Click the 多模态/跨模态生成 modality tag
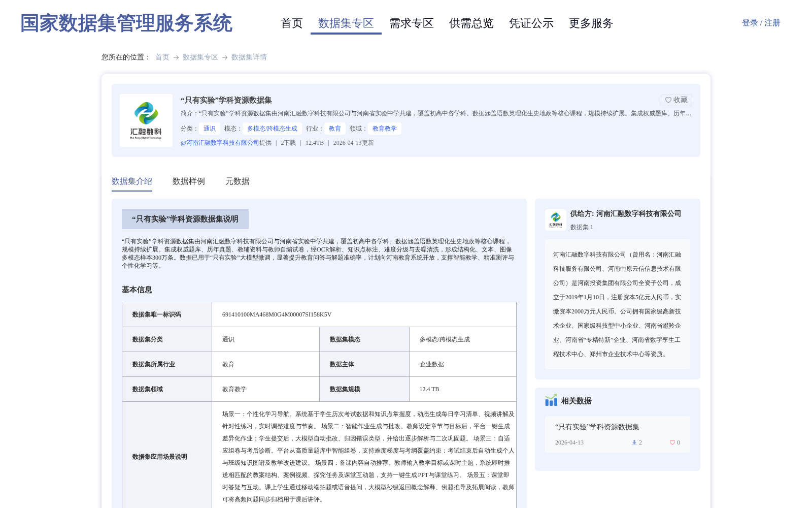This screenshot has width=812, height=508. (272, 129)
